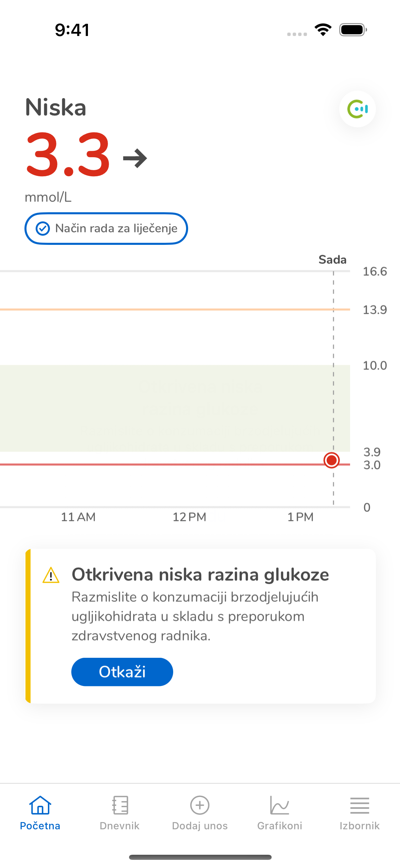The height and width of the screenshot is (868, 400).
Task: Open the Izbornik hamburger menu icon
Action: pos(360,805)
